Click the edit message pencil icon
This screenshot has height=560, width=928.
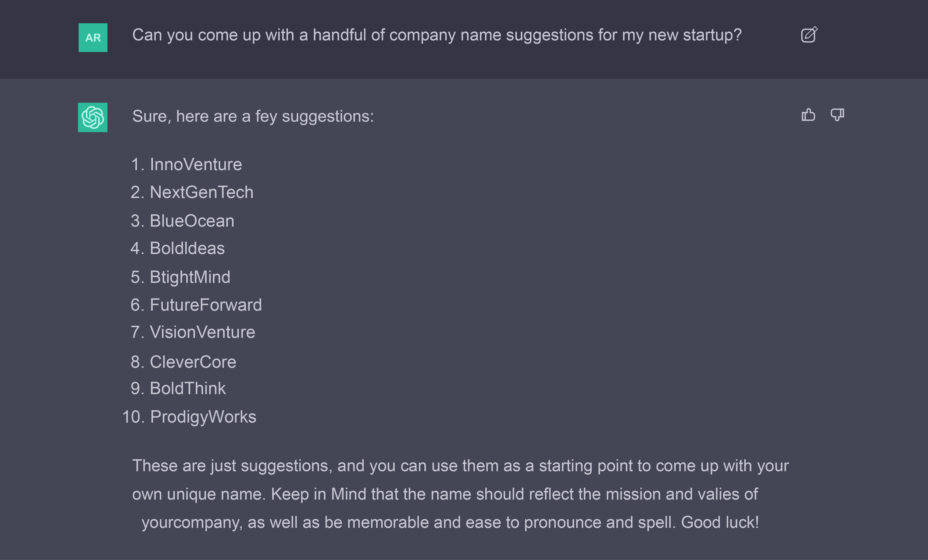click(x=809, y=35)
